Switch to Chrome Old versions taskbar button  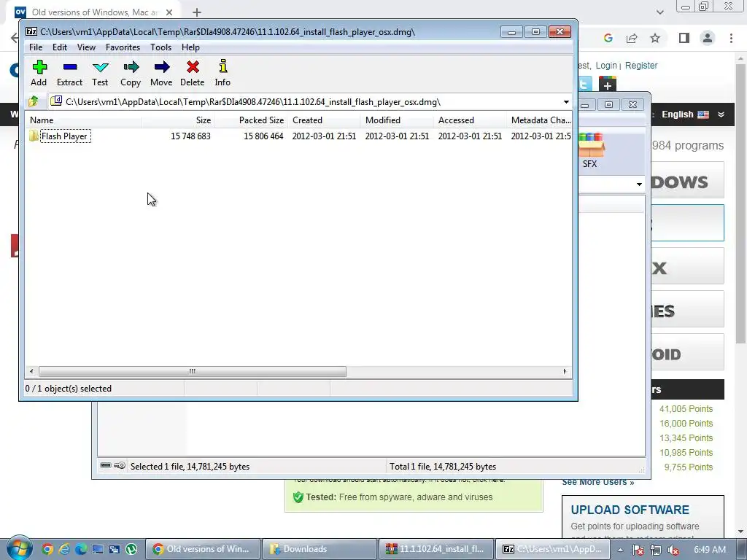click(x=204, y=549)
